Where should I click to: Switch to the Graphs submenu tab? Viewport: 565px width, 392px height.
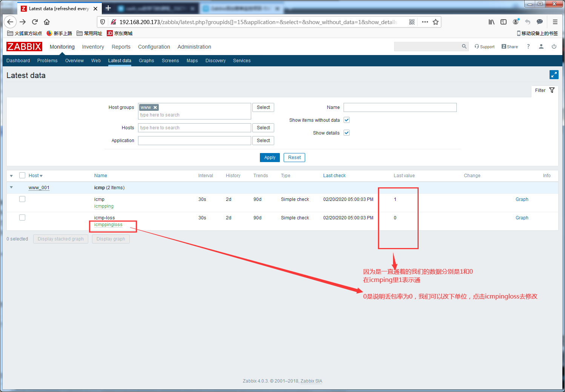coord(146,61)
